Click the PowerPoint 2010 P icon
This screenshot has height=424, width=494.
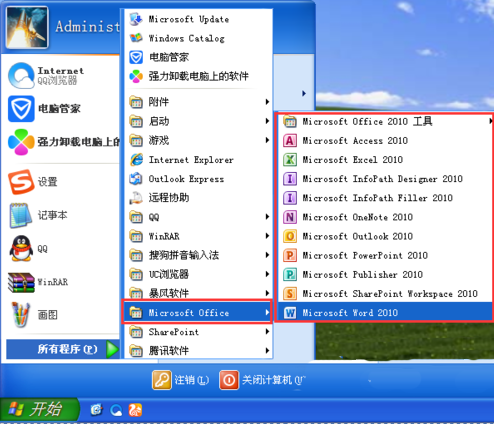[x=290, y=255]
